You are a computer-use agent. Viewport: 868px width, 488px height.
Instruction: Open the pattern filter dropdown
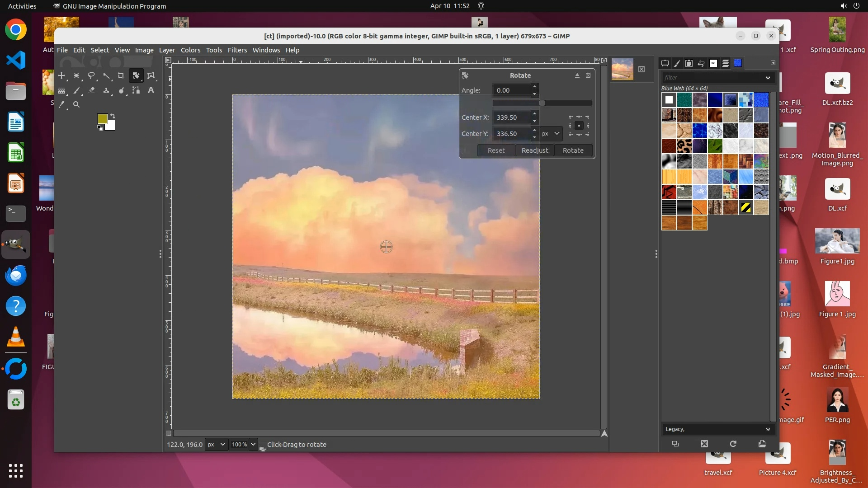coord(768,78)
